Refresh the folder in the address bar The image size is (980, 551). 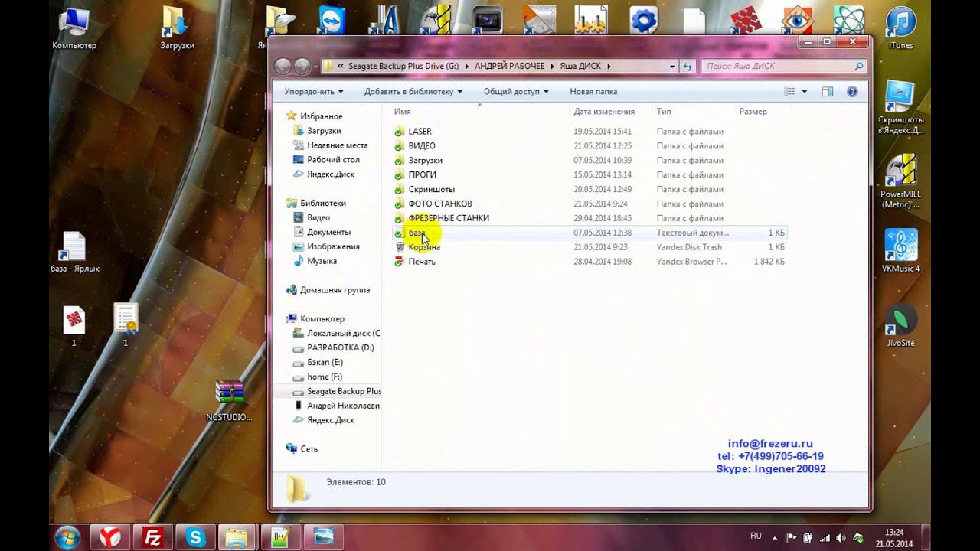688,66
